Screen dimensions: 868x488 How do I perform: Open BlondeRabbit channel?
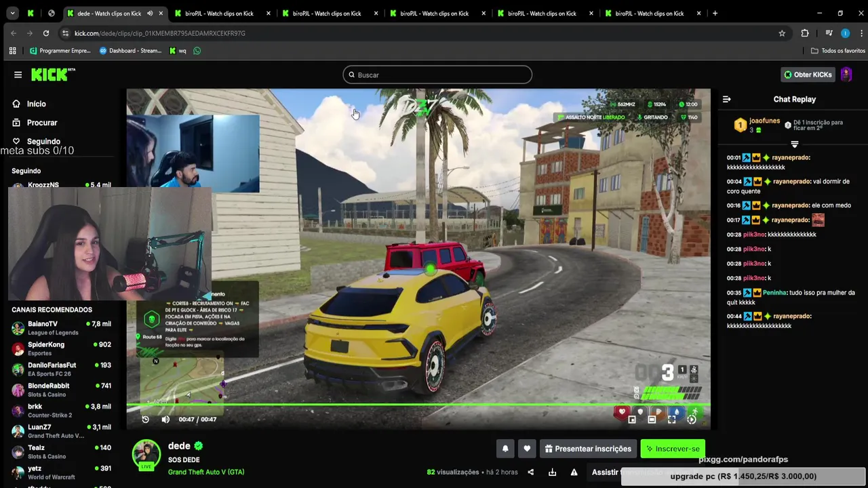click(x=61, y=390)
